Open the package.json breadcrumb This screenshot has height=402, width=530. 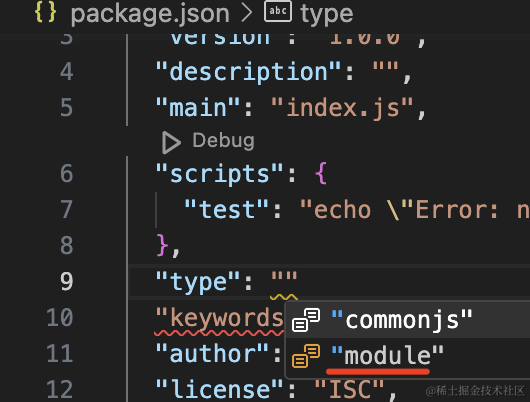click(150, 14)
